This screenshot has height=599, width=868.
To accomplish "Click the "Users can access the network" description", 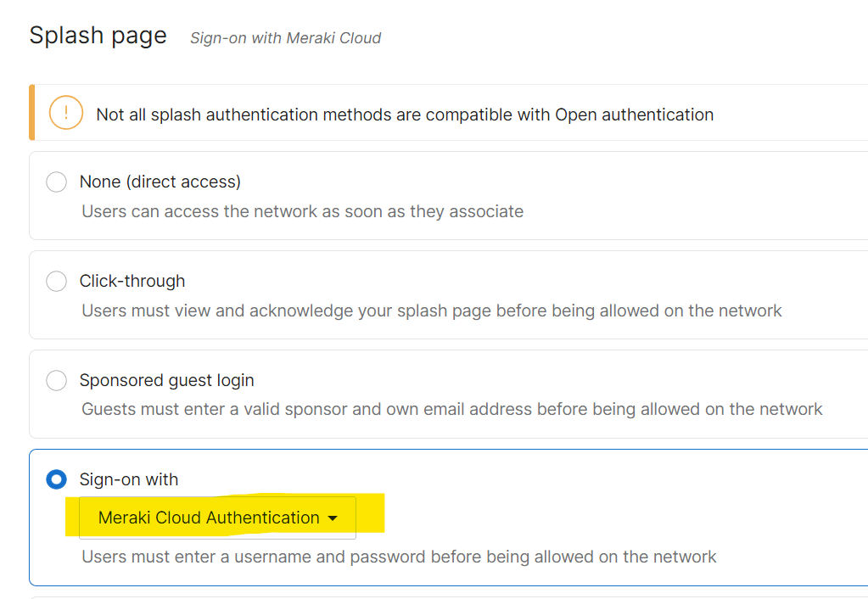I will pyautogui.click(x=302, y=211).
